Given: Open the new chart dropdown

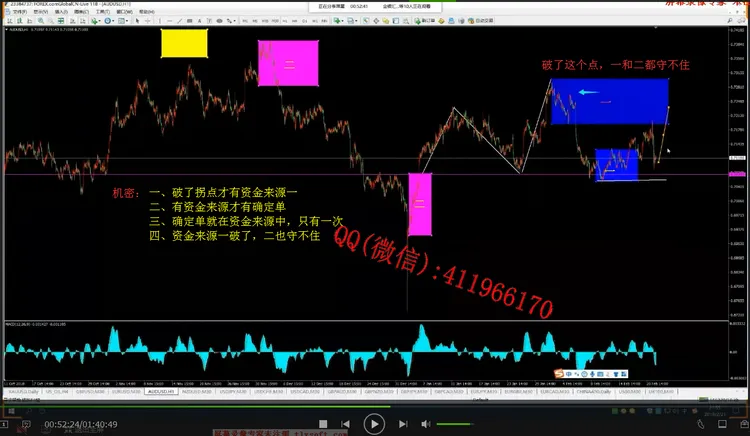Looking at the screenshot, I should pos(338,21).
